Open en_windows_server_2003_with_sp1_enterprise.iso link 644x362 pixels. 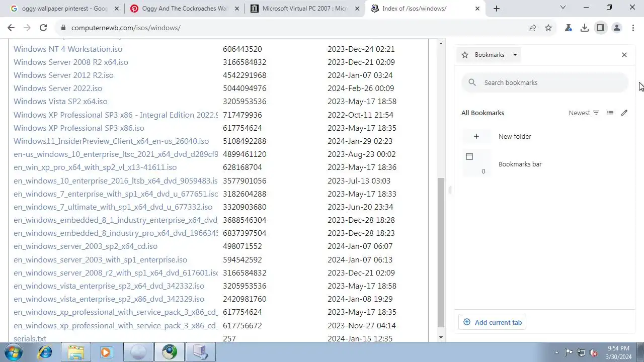[101, 259]
